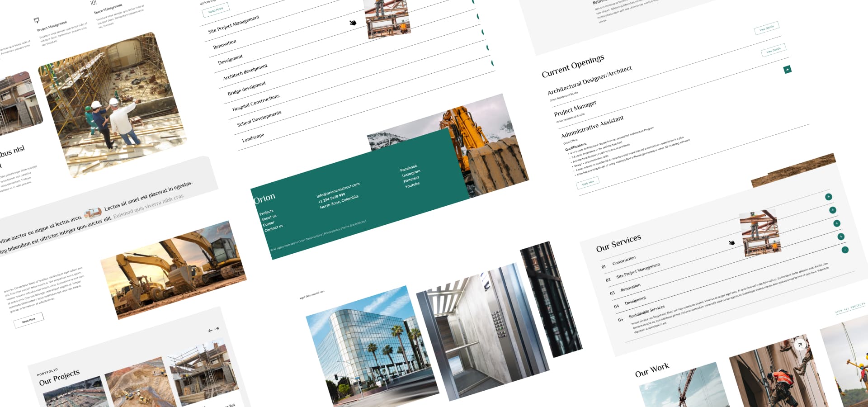This screenshot has width=868, height=407.
Task: Click View Details for Project Manager
Action: click(x=773, y=50)
